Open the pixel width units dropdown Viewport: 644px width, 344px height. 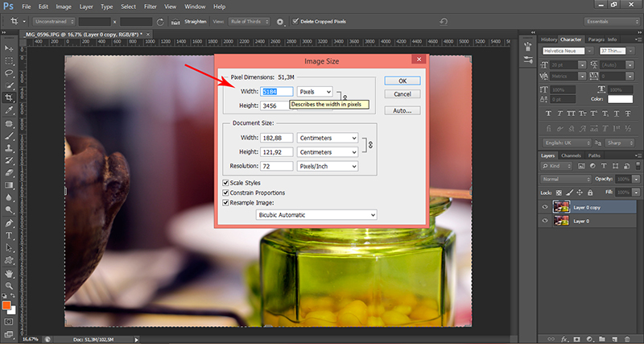pos(315,92)
